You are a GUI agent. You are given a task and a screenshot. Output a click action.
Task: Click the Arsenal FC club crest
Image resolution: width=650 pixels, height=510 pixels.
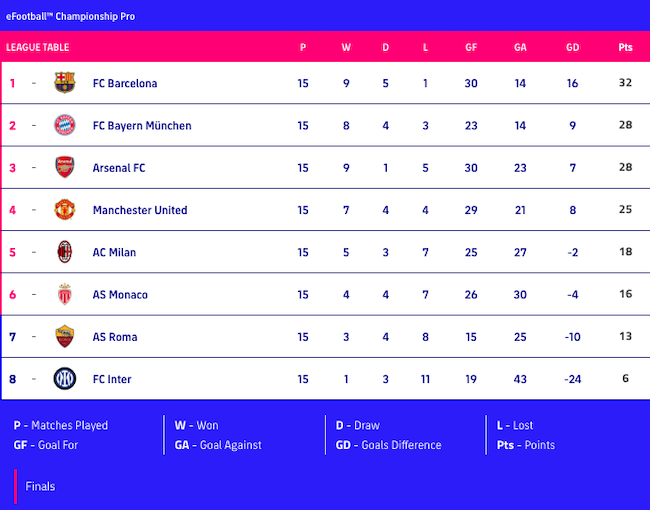coord(64,168)
